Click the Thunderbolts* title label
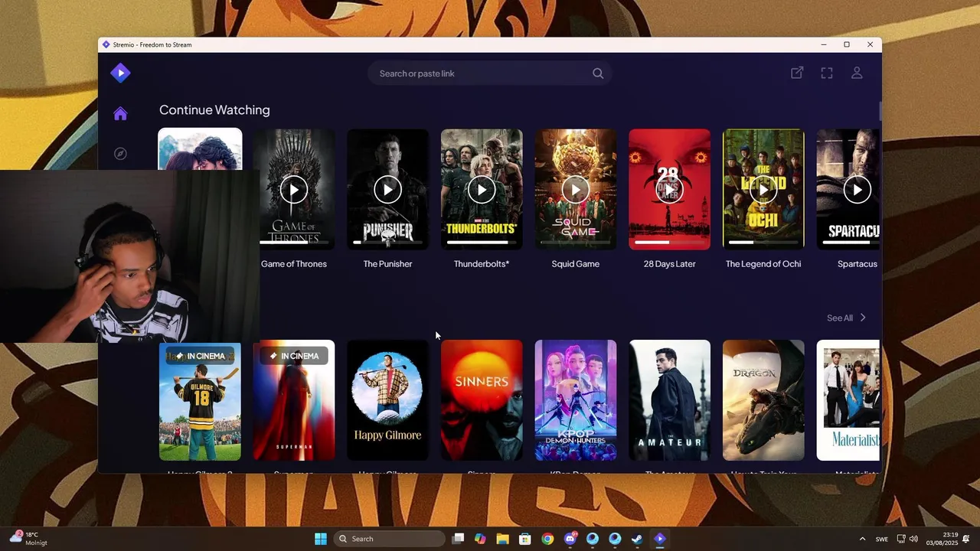 [482, 264]
